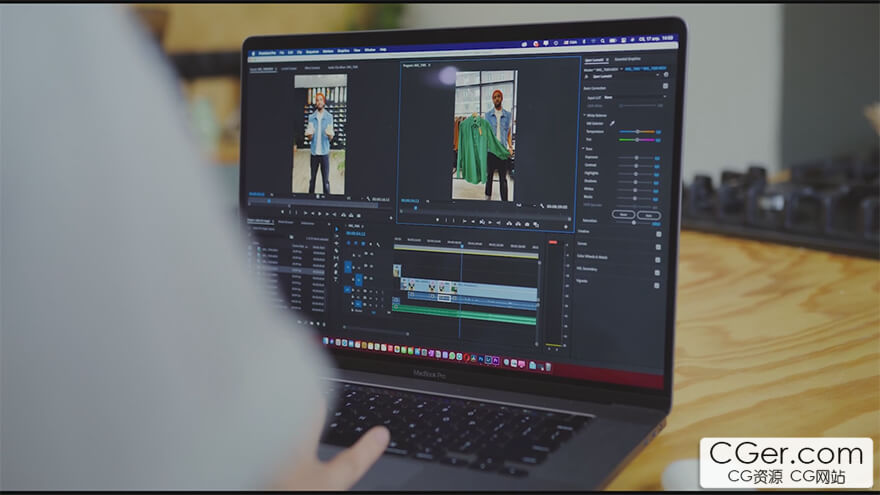Select the Track Select Forward tool
Screen dimensions: 880x495
coord(337,236)
